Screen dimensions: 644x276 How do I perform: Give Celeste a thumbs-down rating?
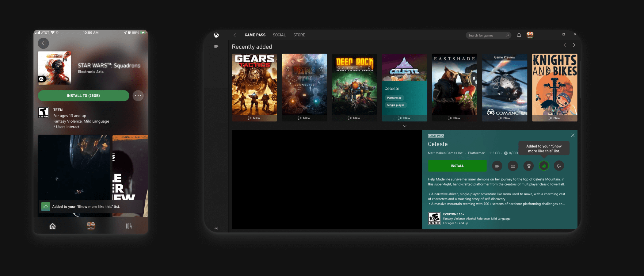559,166
